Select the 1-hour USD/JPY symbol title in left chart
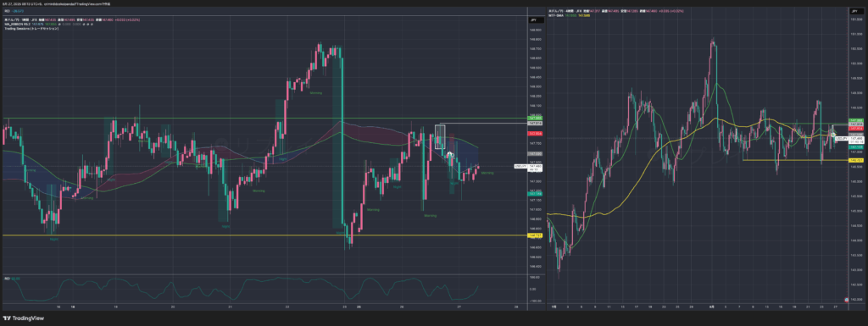 point(20,19)
